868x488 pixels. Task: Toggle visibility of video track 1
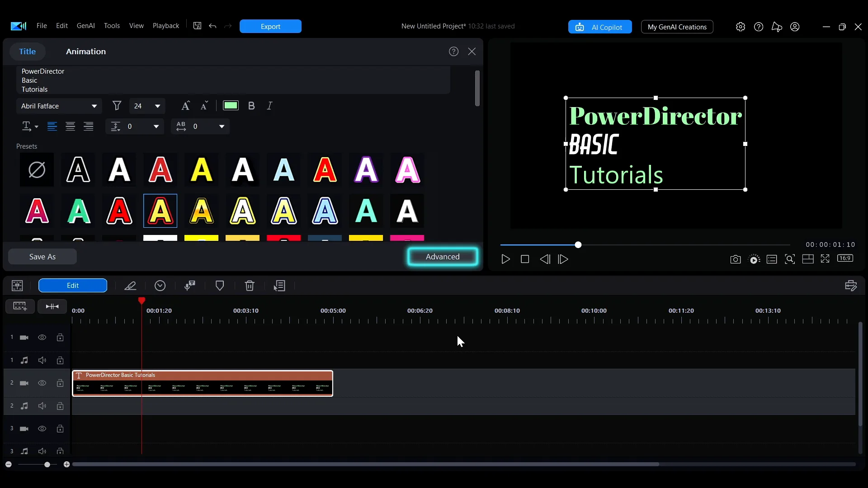coord(42,338)
